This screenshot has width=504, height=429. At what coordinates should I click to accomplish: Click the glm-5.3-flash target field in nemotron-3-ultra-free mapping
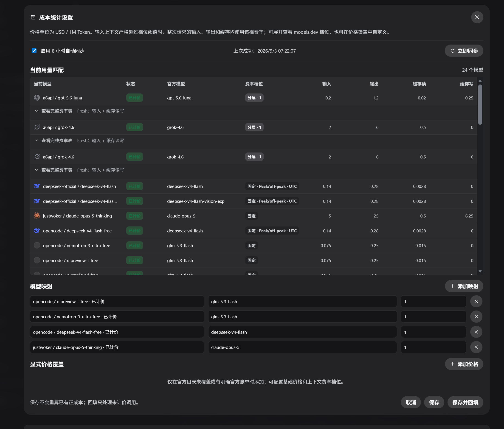pos(302,317)
